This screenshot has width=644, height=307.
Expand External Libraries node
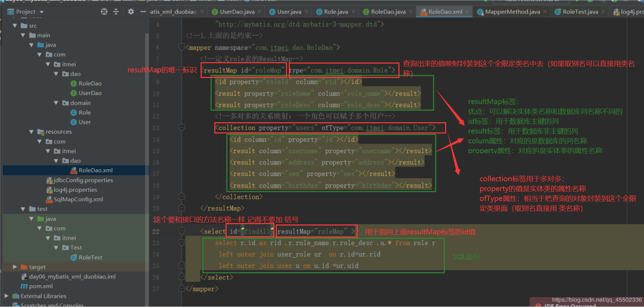tap(6, 296)
